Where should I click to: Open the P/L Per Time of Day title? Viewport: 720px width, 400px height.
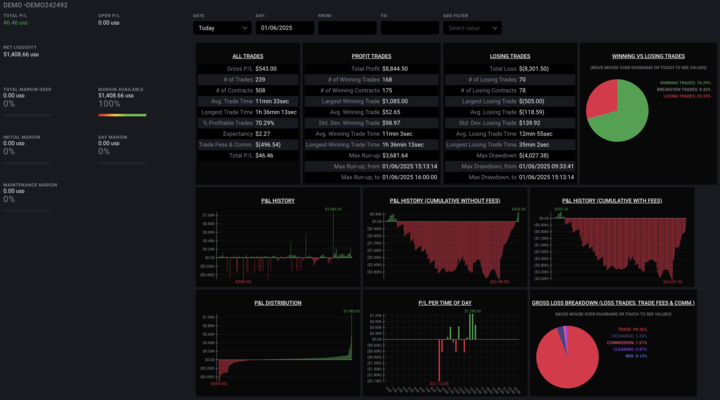(x=445, y=303)
